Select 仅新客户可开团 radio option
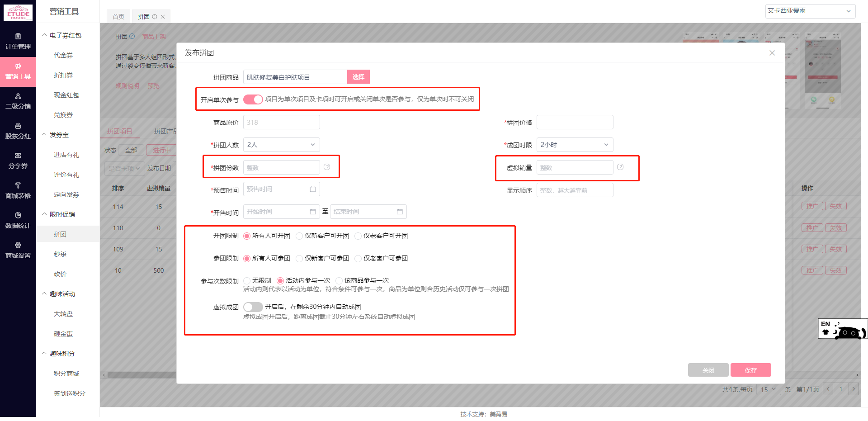The width and height of the screenshot is (868, 421). pyautogui.click(x=299, y=236)
